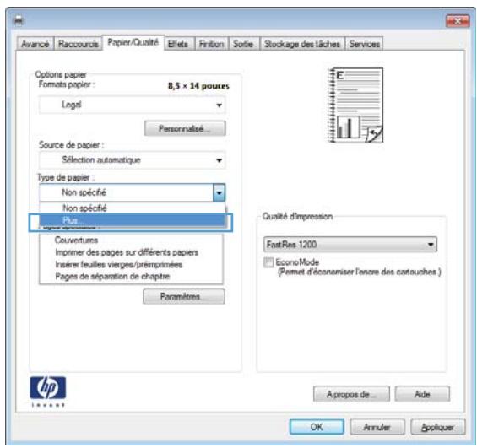The width and height of the screenshot is (477, 448).
Task: Expand the Formats papier Legal dropdown
Action: pyautogui.click(x=133, y=105)
